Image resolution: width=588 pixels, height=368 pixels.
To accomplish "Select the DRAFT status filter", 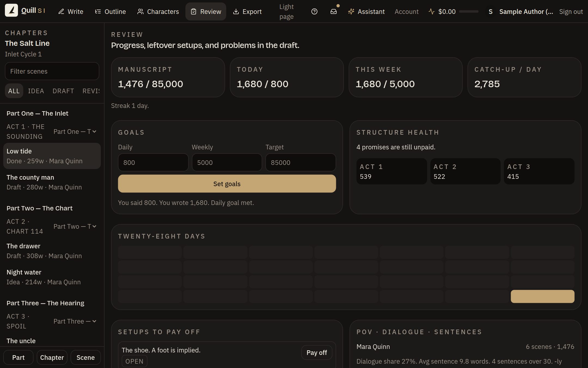I will coord(63,91).
